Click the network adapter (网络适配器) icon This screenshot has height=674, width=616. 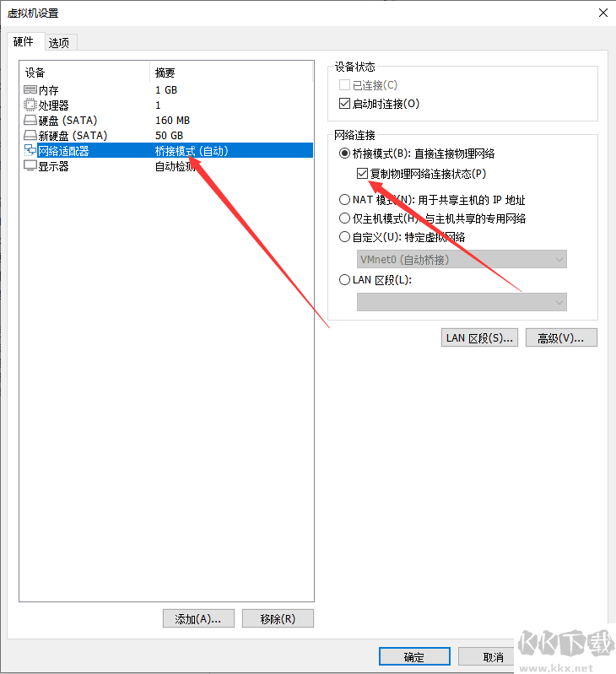click(x=30, y=150)
